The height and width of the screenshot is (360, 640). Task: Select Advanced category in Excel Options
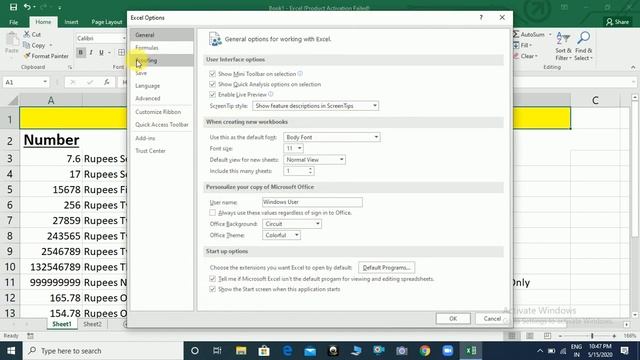click(161, 98)
